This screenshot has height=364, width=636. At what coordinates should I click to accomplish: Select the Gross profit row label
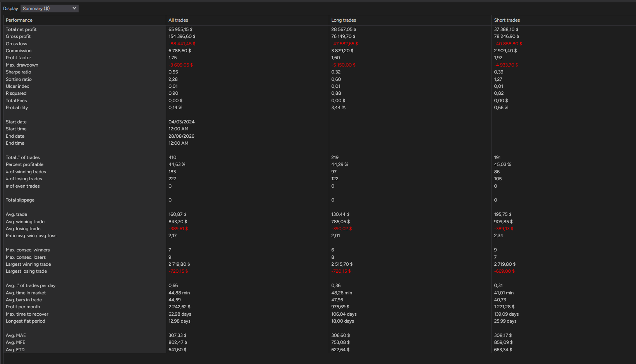[x=18, y=36]
